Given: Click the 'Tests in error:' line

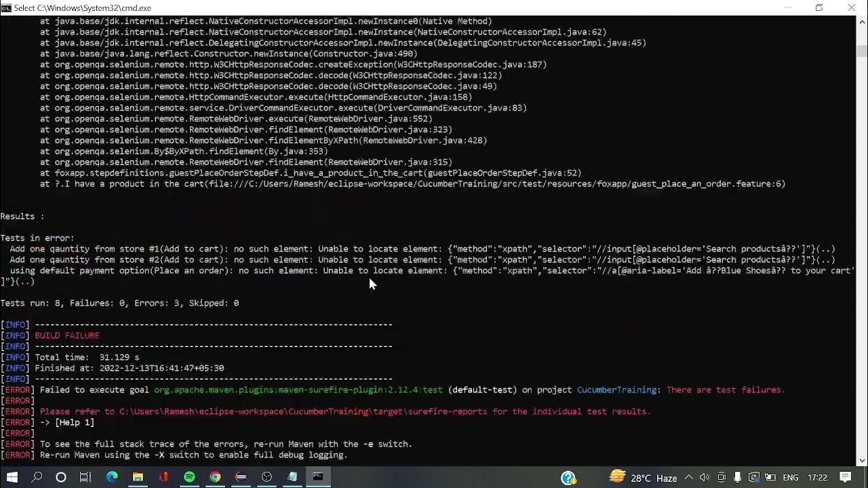Looking at the screenshot, I should pyautogui.click(x=37, y=238).
